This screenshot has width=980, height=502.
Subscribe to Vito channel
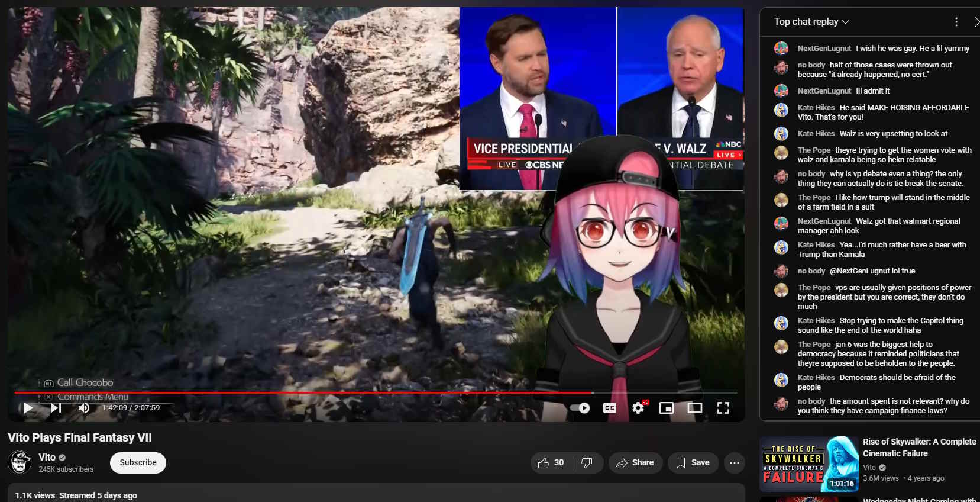[138, 462]
